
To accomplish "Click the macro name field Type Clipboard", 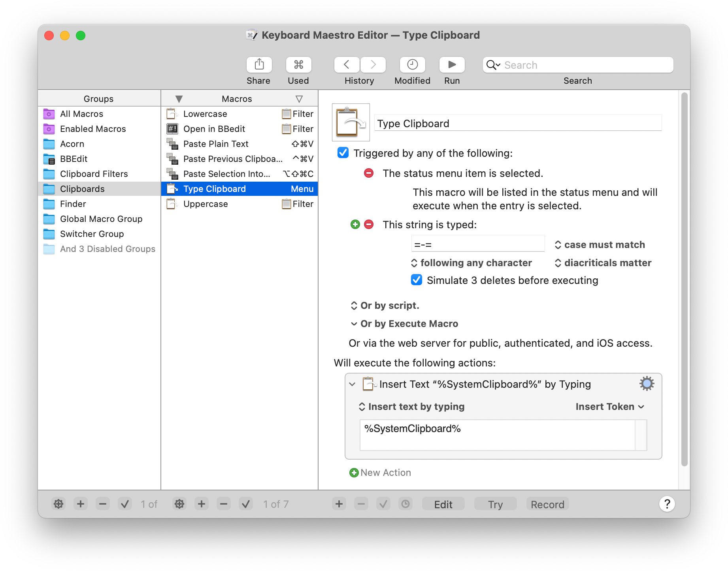I will [518, 123].
